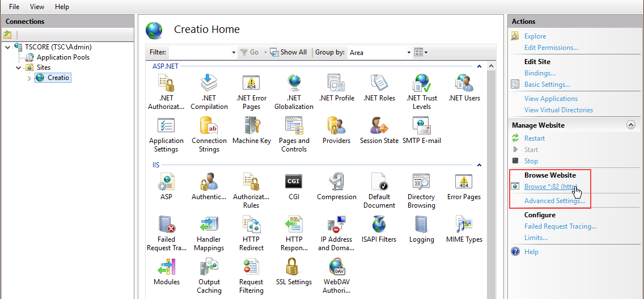Open the Help menu
Image resolution: width=644 pixels, height=299 pixels.
tap(62, 7)
